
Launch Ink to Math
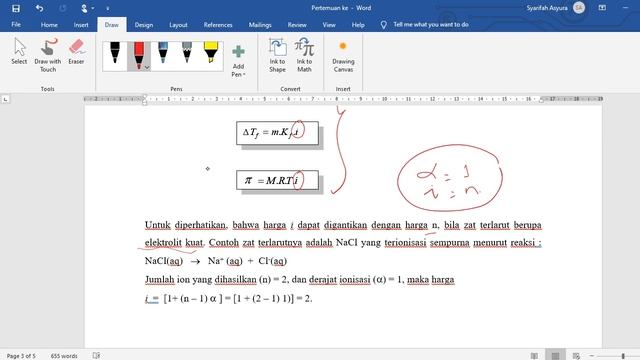pos(304,55)
